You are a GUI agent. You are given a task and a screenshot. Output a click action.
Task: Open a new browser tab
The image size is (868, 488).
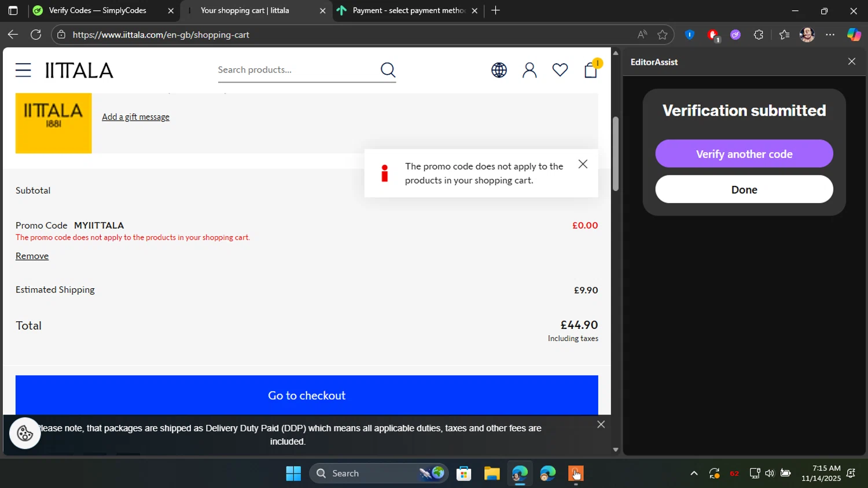pyautogui.click(x=495, y=10)
